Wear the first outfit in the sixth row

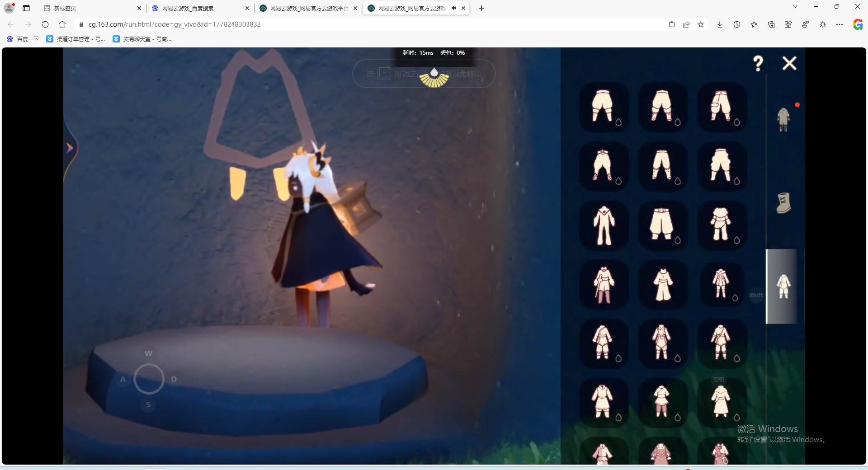[x=604, y=403]
